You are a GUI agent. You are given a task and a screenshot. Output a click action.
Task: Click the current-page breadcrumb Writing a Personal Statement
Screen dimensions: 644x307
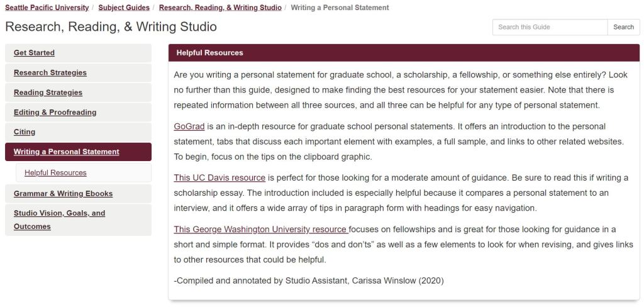click(340, 8)
